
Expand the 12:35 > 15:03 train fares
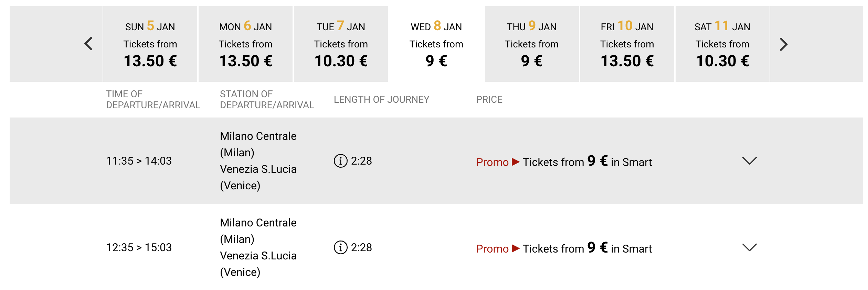pyautogui.click(x=749, y=247)
